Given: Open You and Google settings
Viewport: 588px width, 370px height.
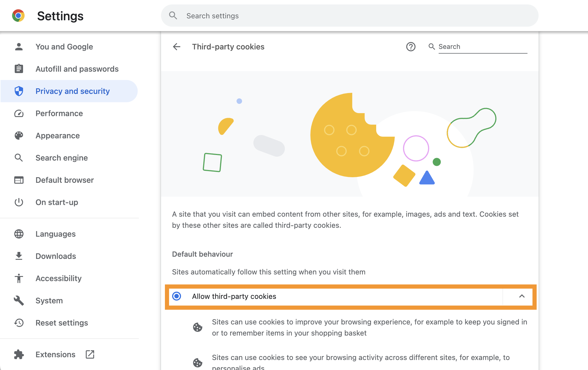Looking at the screenshot, I should (64, 47).
